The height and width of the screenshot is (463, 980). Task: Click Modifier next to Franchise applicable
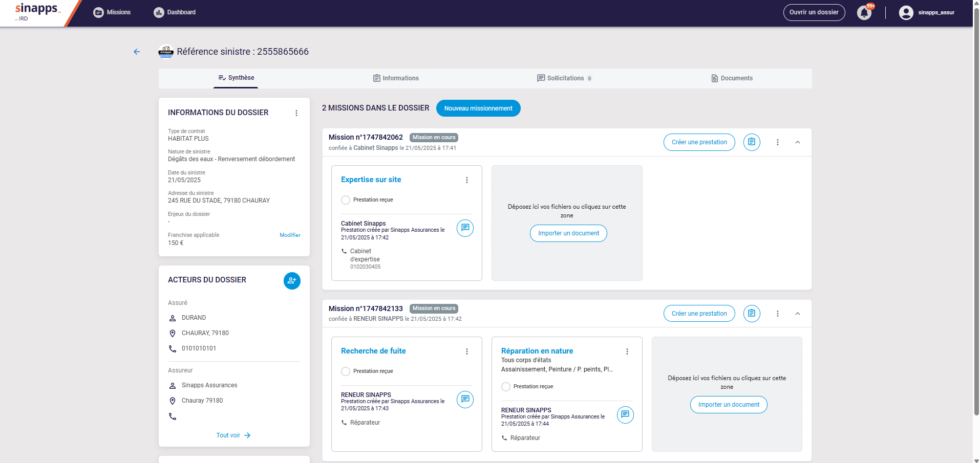click(x=290, y=235)
